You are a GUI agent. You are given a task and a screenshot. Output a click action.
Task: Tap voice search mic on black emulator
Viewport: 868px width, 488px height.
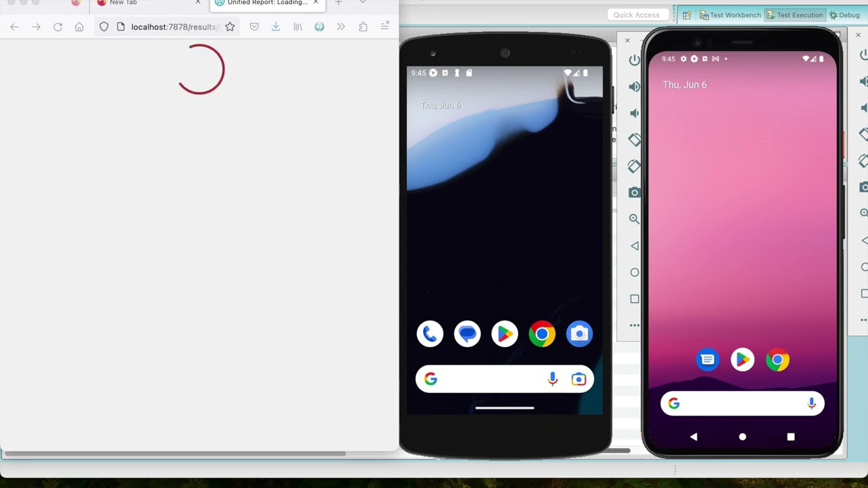553,380
